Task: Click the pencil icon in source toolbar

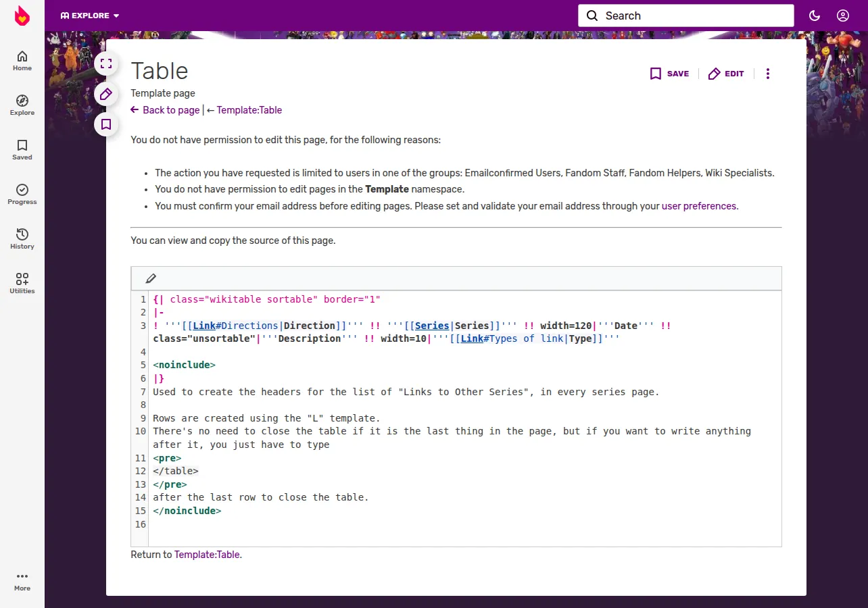Action: point(151,278)
